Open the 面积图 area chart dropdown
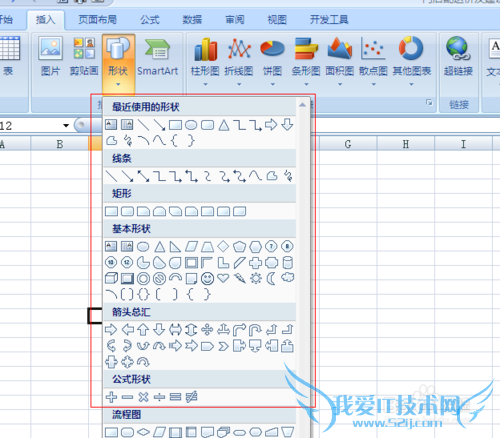Screen dimensions: 500x438 coord(340,62)
